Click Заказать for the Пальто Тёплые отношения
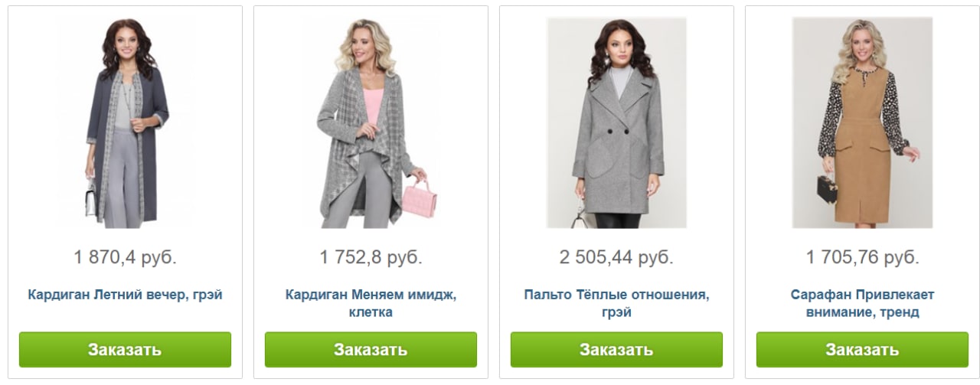 pos(616,350)
